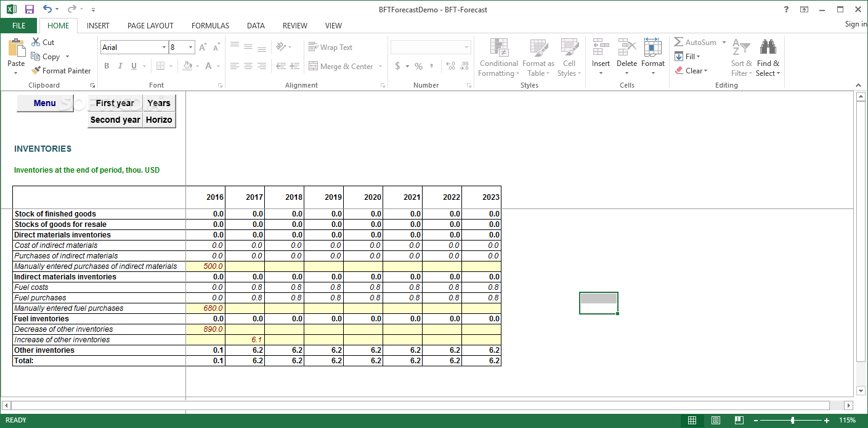Click the Horizo button
Screen dimensions: 868x428
coord(159,120)
